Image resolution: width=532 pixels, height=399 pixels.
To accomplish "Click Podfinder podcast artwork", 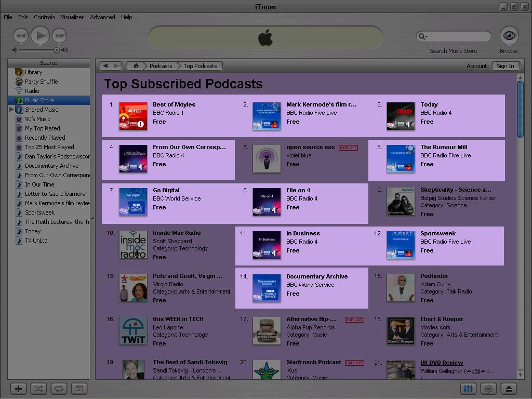I will point(401,288).
